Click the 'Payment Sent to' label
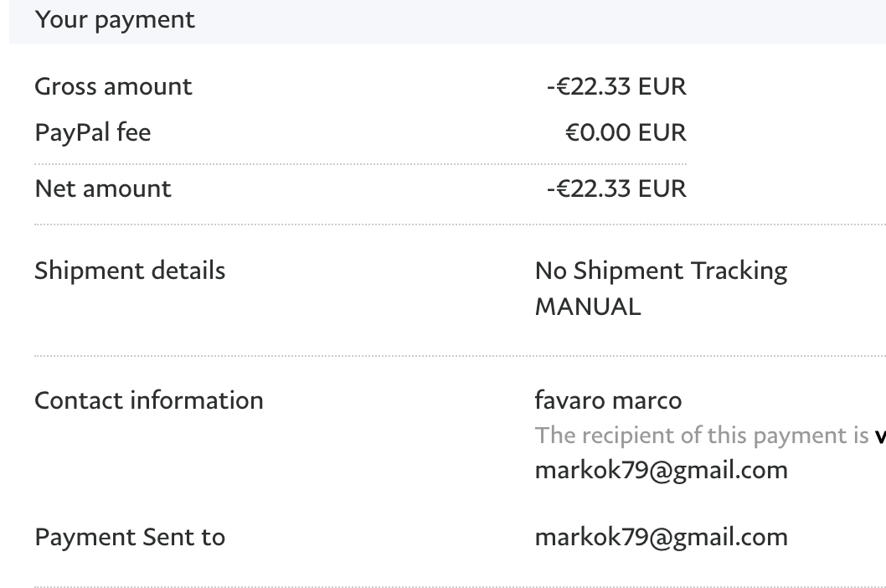886x588 pixels. pyautogui.click(x=130, y=536)
